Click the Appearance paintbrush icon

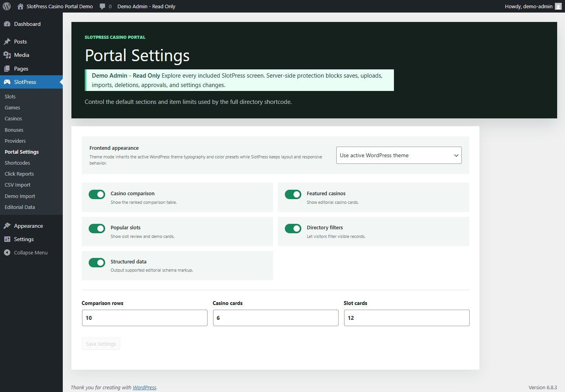[x=7, y=226]
